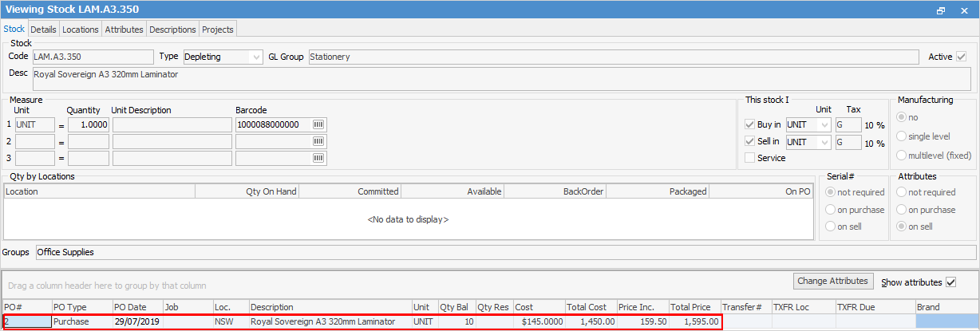Expand the Buy in unit dropdown
980x331 pixels.
tap(824, 125)
